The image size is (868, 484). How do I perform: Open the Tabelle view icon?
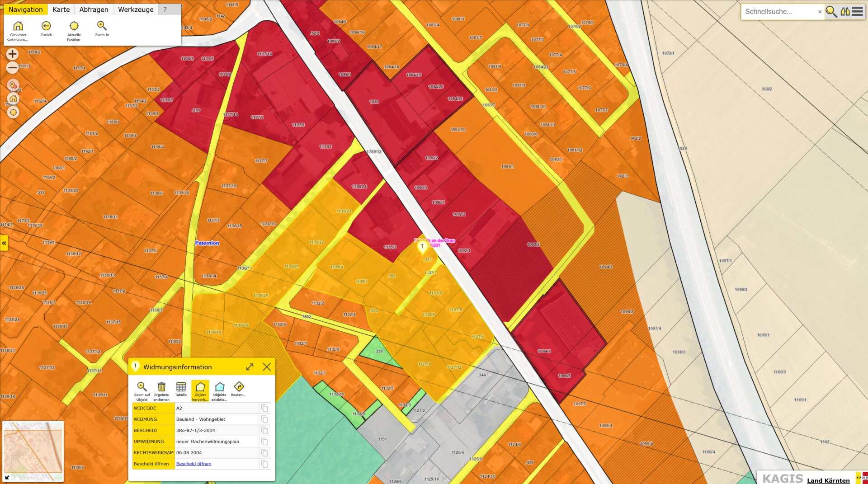[181, 387]
